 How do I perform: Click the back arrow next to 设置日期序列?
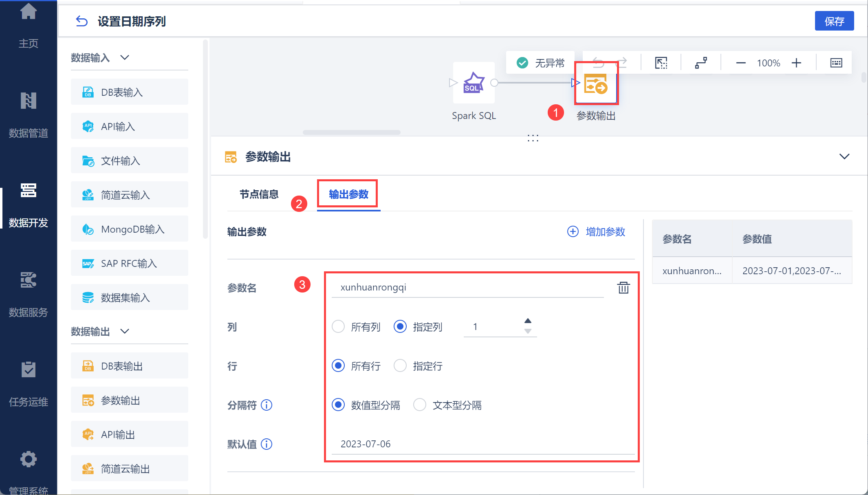[x=82, y=21]
